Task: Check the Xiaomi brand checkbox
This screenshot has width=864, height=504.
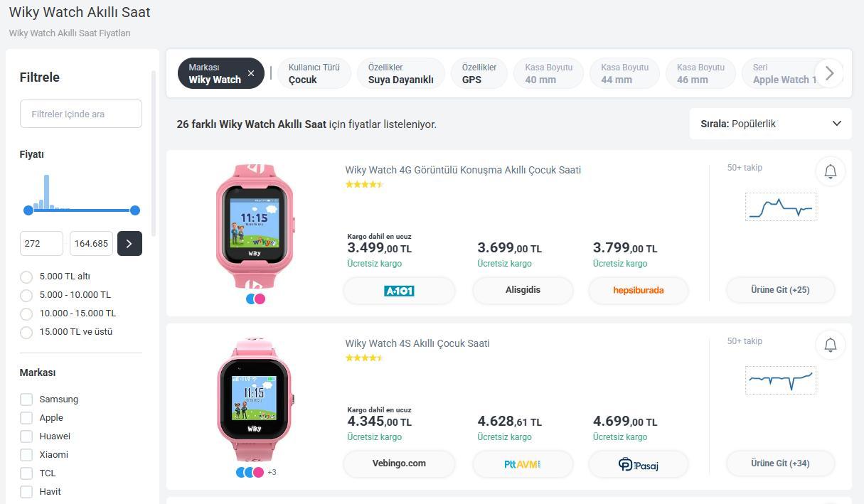Action: 26,455
